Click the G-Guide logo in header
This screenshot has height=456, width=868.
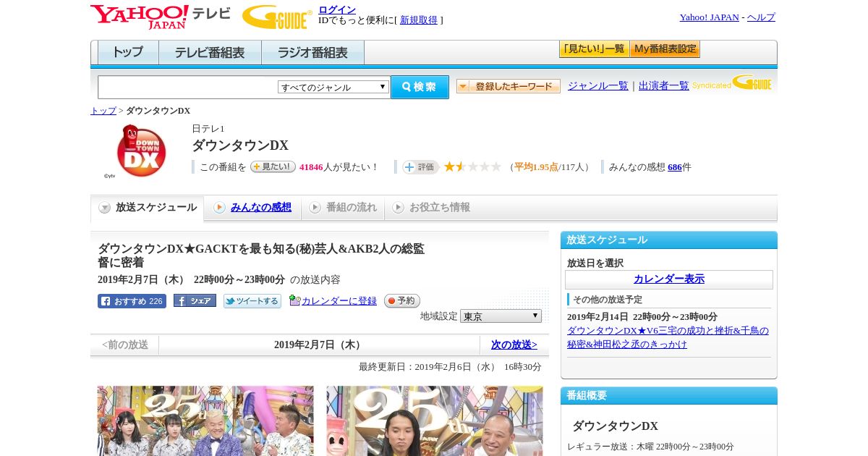pos(277,17)
